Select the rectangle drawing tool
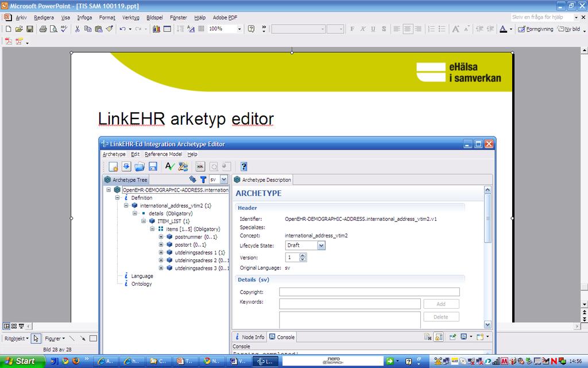Screen dimensions: 588x368 (x=93, y=338)
